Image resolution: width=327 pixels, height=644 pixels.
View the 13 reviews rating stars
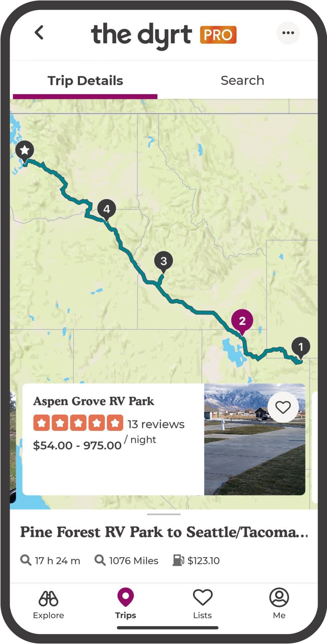78,423
